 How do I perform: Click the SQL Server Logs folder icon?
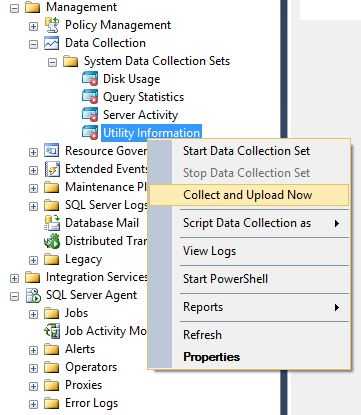[52, 205]
